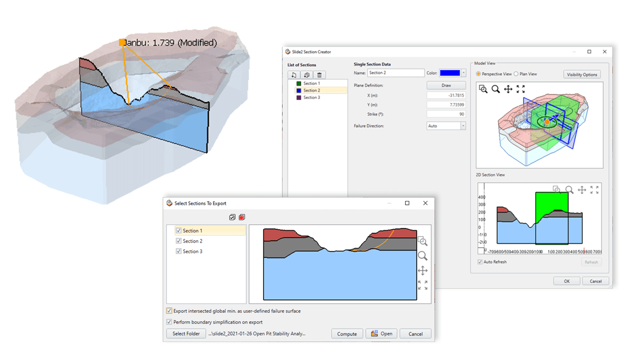Toggle Section 1 export checkbox
644x362 pixels.
click(179, 231)
